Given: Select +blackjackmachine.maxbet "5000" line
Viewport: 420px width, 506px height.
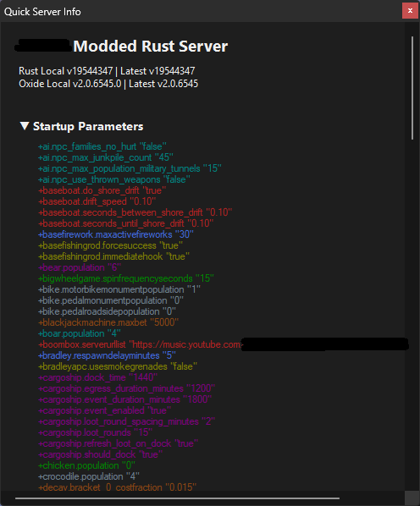Looking at the screenshot, I should [108, 322].
